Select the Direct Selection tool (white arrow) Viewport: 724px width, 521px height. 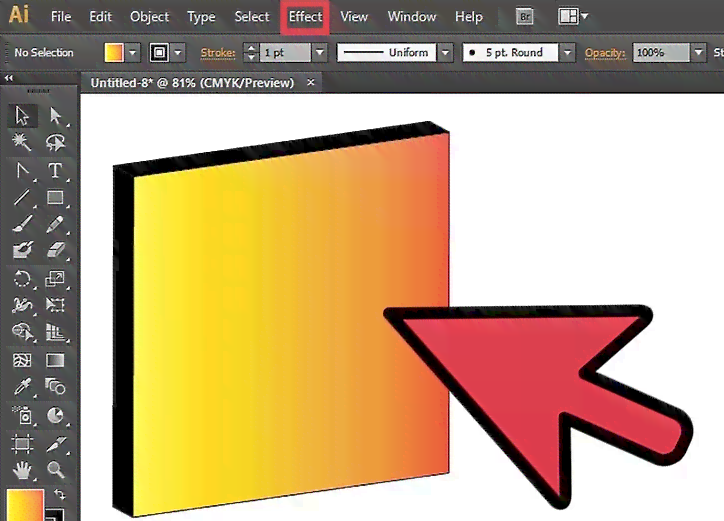click(x=55, y=115)
